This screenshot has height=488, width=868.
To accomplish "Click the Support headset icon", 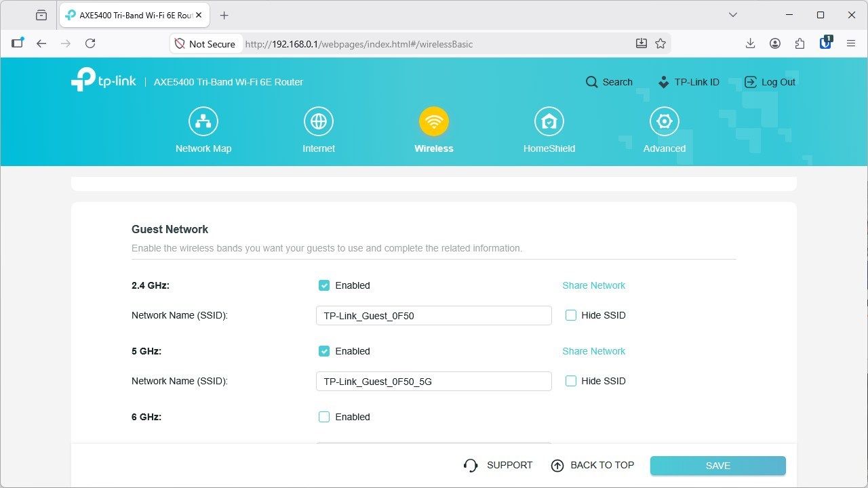I will point(471,466).
